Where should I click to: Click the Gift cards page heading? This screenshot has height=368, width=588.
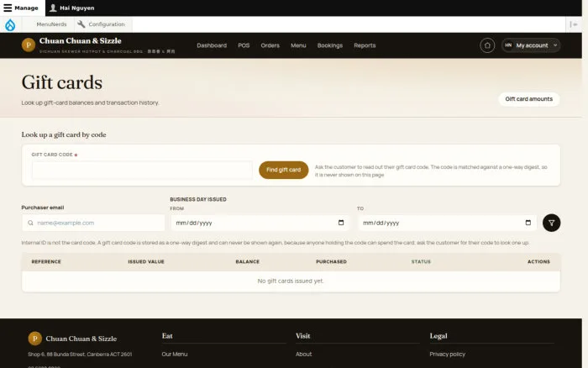(62, 82)
